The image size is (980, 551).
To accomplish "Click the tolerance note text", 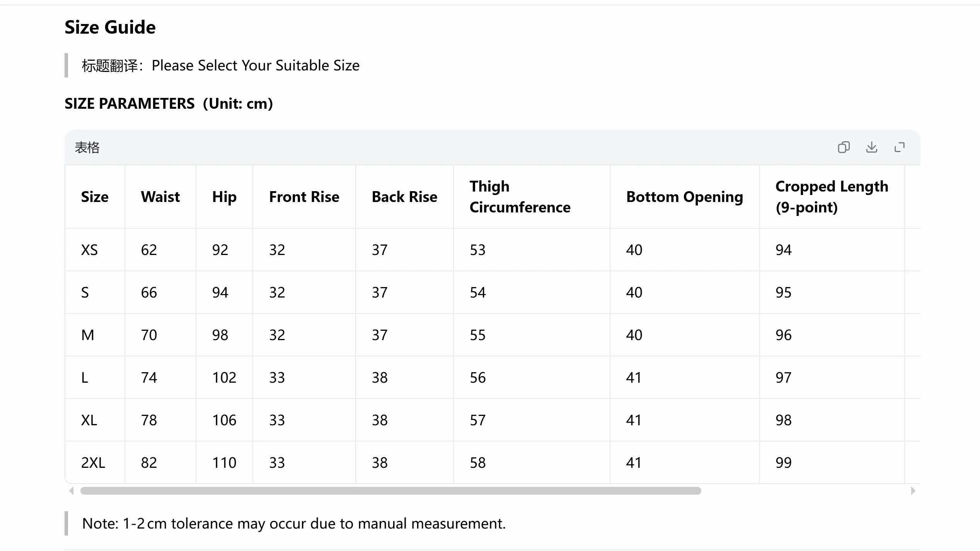I will [294, 524].
